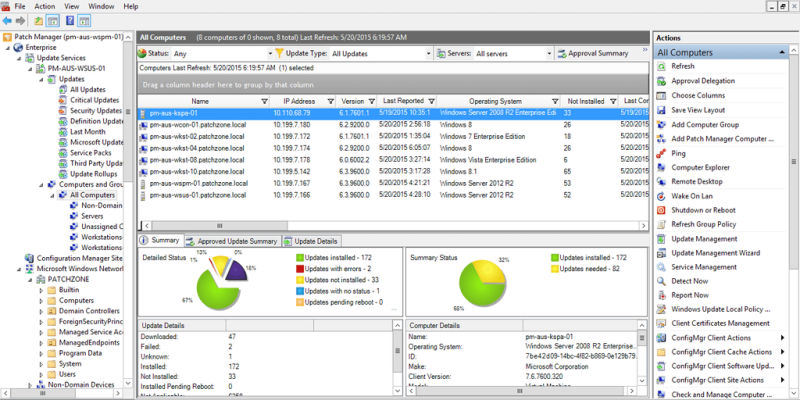Click red Updates with errors legend swatch
This screenshot has width=800, height=400.
click(x=300, y=269)
